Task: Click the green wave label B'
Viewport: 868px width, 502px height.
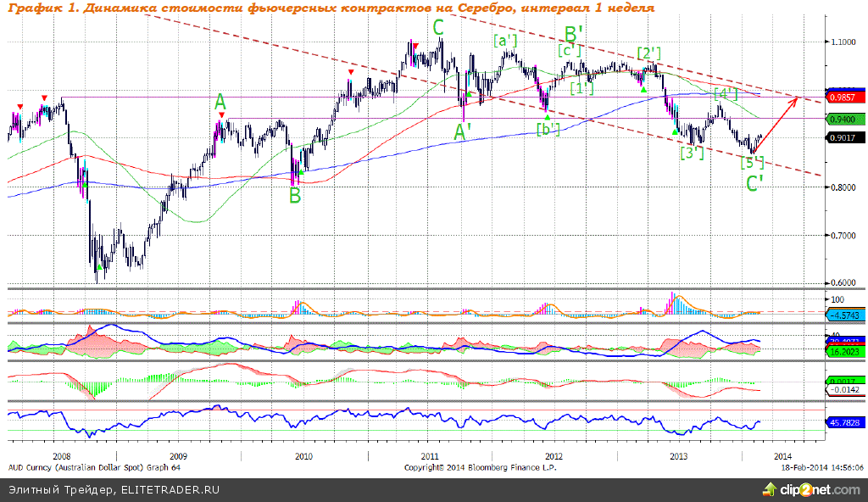Action: point(574,35)
